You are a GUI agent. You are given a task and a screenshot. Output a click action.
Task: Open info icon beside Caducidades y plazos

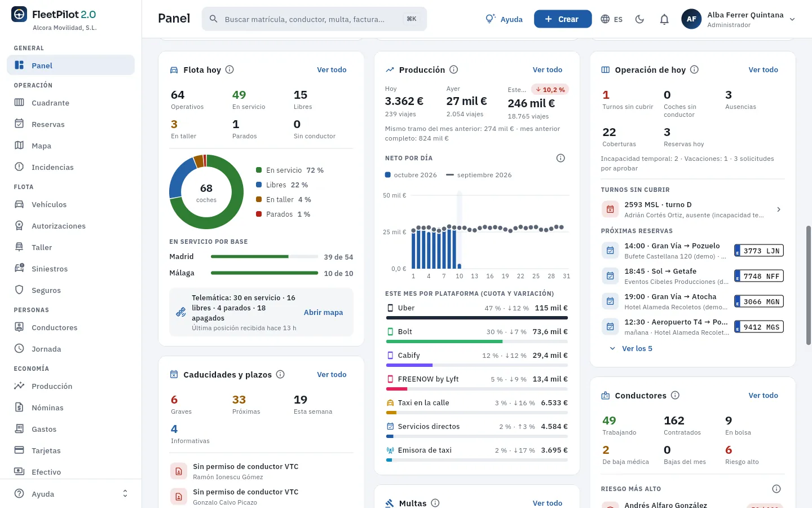280,374
